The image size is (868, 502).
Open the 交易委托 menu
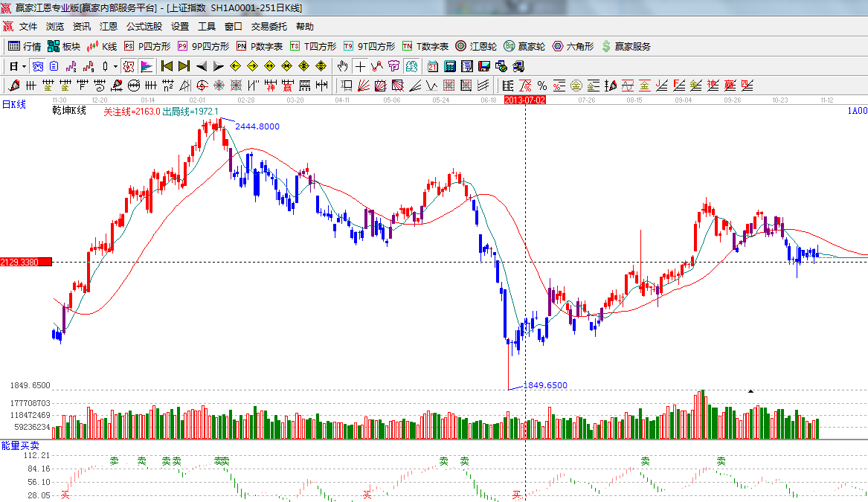tap(269, 26)
